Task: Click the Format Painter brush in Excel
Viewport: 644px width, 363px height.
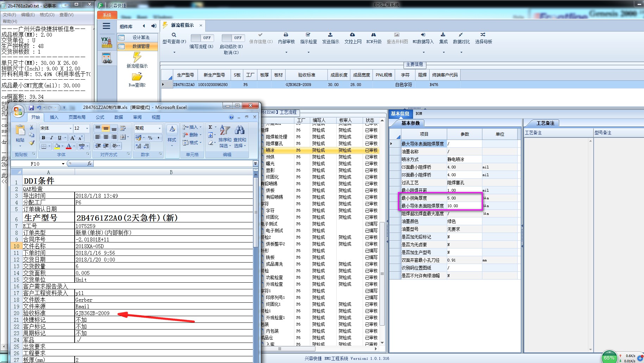Action: pos(32,142)
